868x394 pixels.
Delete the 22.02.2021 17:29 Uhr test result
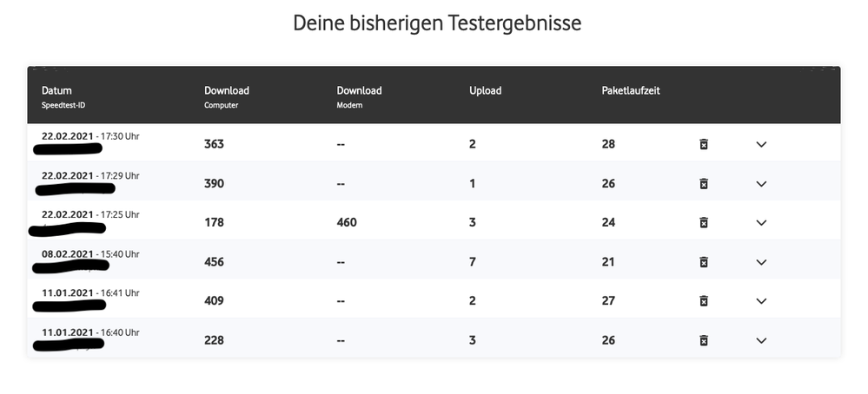[x=704, y=183]
